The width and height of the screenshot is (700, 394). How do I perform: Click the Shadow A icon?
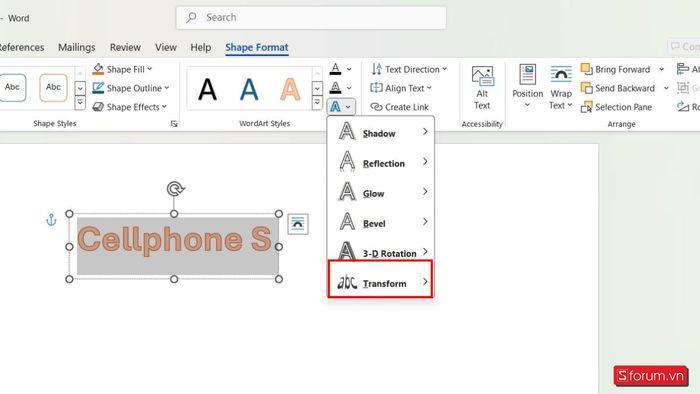click(x=347, y=132)
